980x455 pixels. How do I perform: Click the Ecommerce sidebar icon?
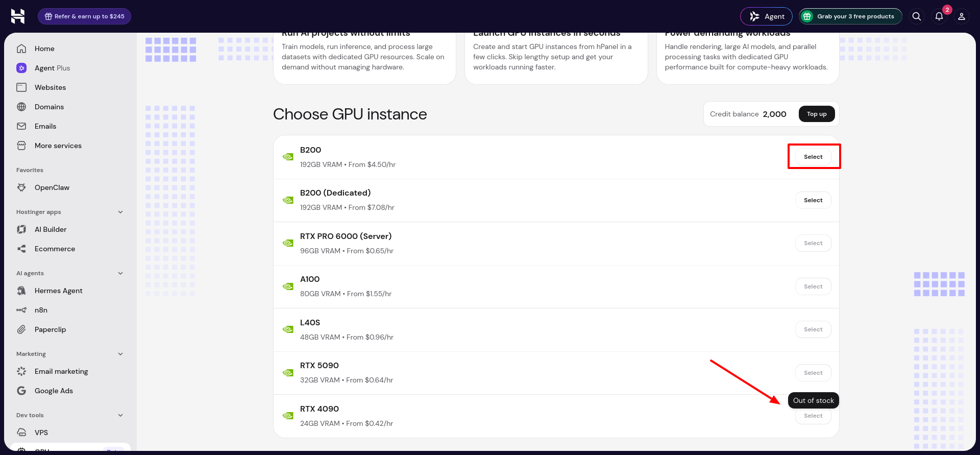coord(21,249)
